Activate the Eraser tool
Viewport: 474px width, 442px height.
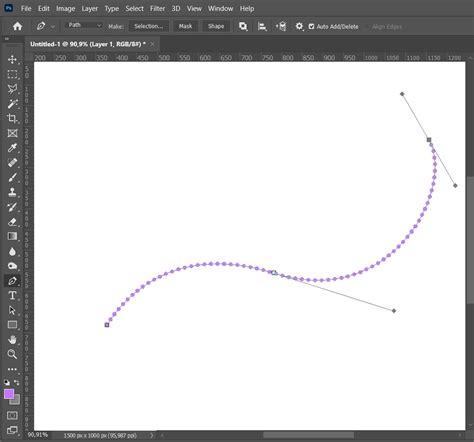(12, 222)
